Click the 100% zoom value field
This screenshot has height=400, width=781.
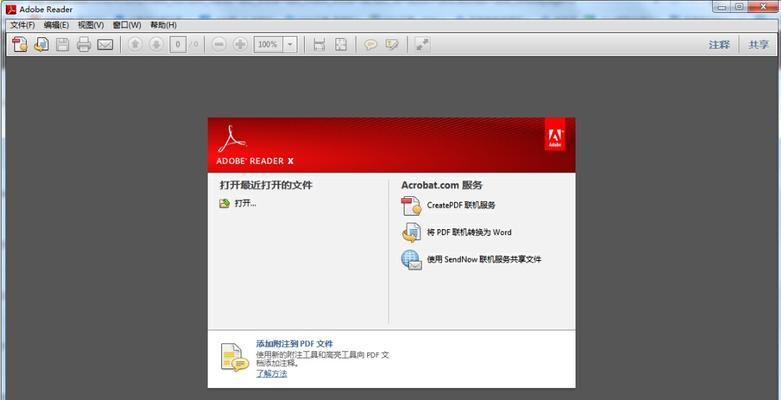(x=268, y=44)
